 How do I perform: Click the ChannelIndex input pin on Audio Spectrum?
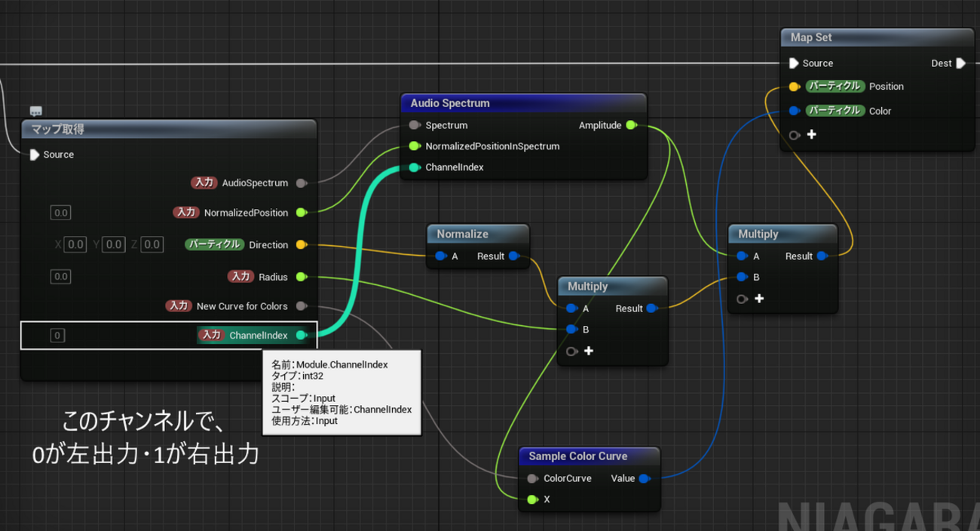414,167
